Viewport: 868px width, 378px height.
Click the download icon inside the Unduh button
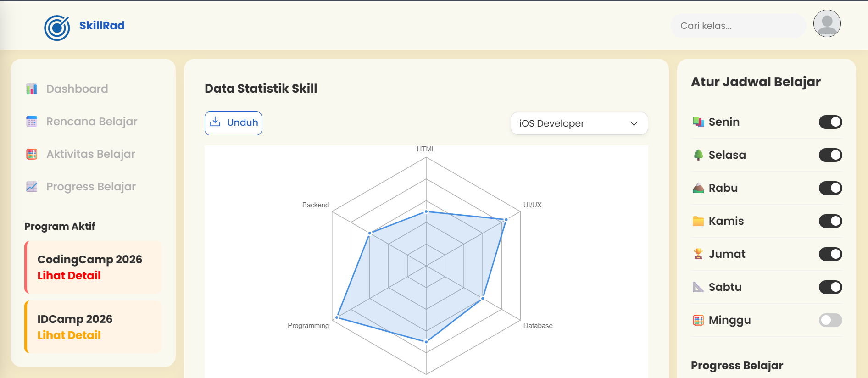click(x=216, y=122)
